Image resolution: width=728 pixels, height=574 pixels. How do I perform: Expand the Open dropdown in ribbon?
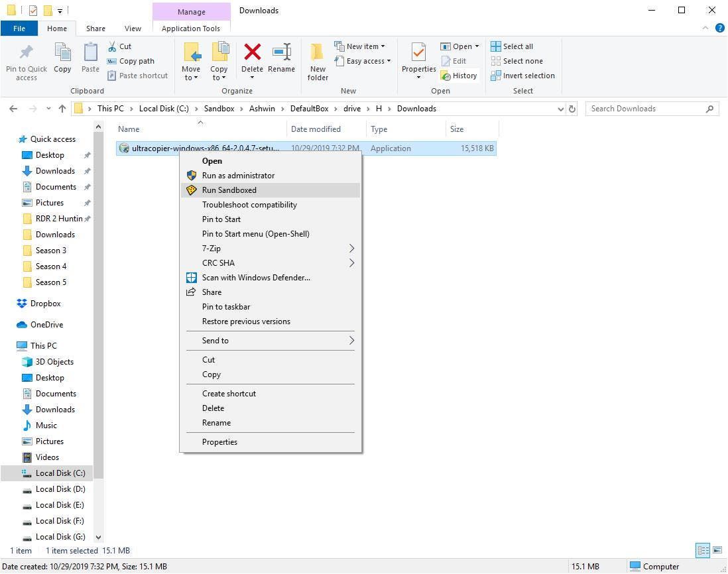point(477,46)
